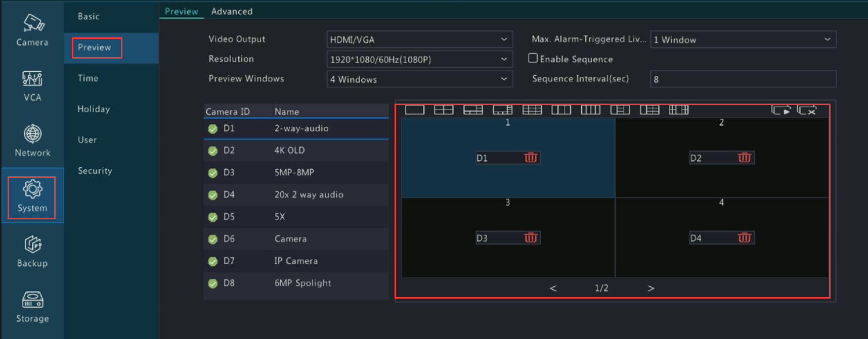Delete D4 from preview window 4
The height and width of the screenshot is (339, 868).
pos(744,237)
